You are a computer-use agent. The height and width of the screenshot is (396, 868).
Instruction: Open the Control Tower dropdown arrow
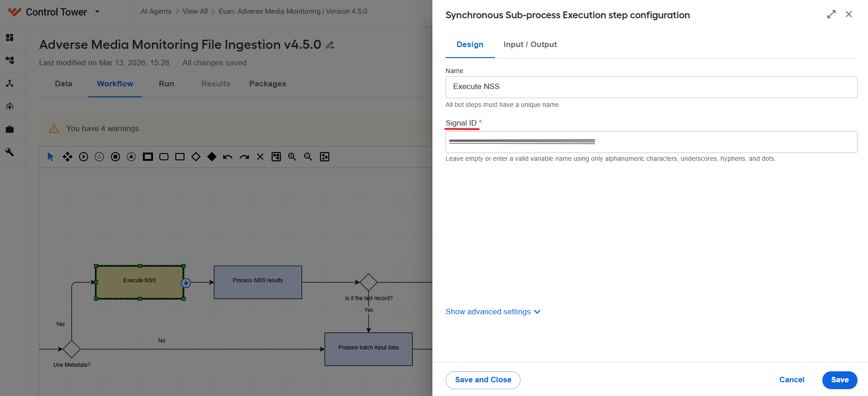(97, 11)
